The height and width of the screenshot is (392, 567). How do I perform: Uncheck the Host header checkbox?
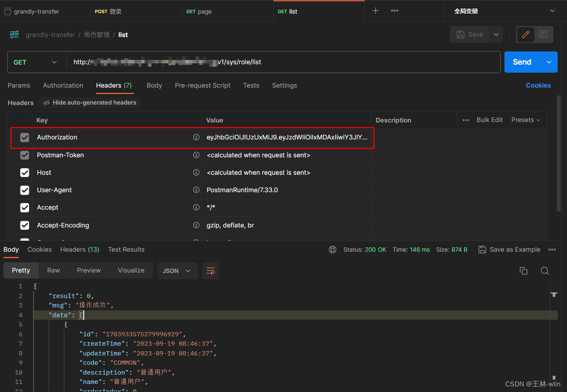(25, 173)
